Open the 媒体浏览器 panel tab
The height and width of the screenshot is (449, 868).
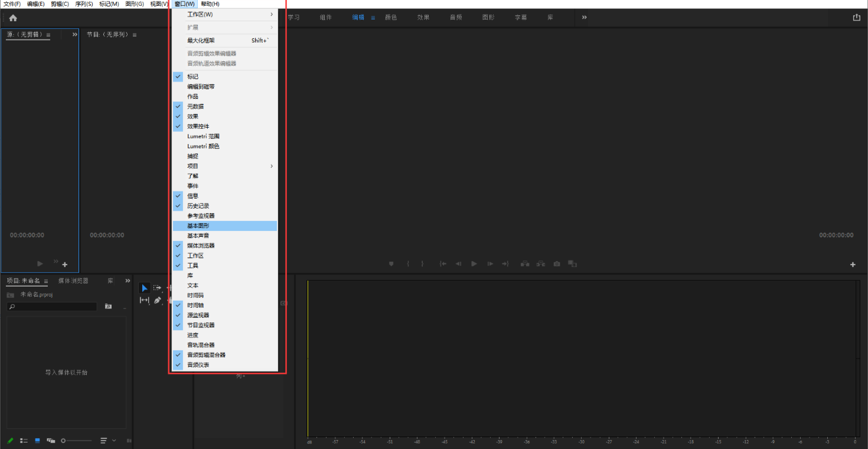(73, 281)
